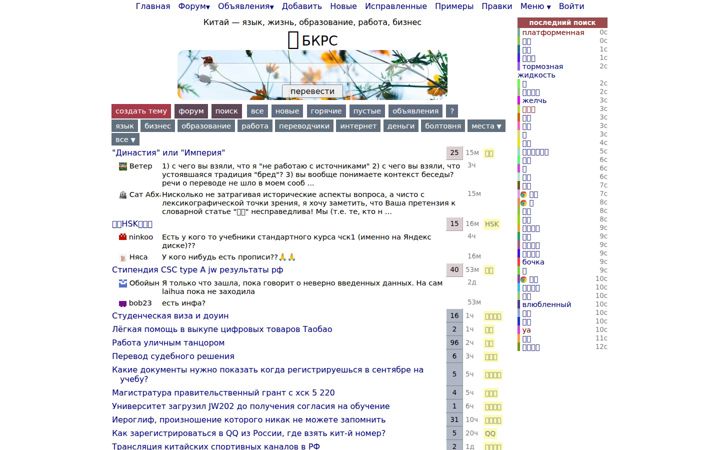The width and height of the screenshot is (720, 450).
Task: Click the HSK tag label
Action: 492,224
